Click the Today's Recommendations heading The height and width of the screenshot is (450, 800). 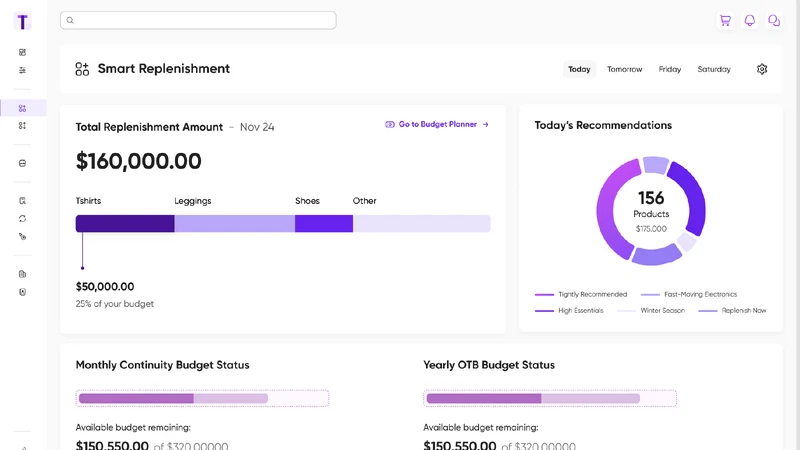[x=603, y=126]
